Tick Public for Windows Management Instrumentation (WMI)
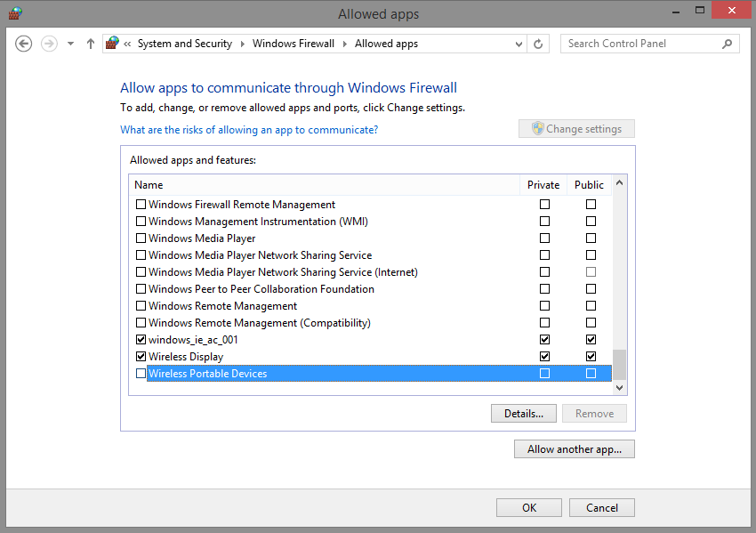756x533 pixels. [591, 222]
